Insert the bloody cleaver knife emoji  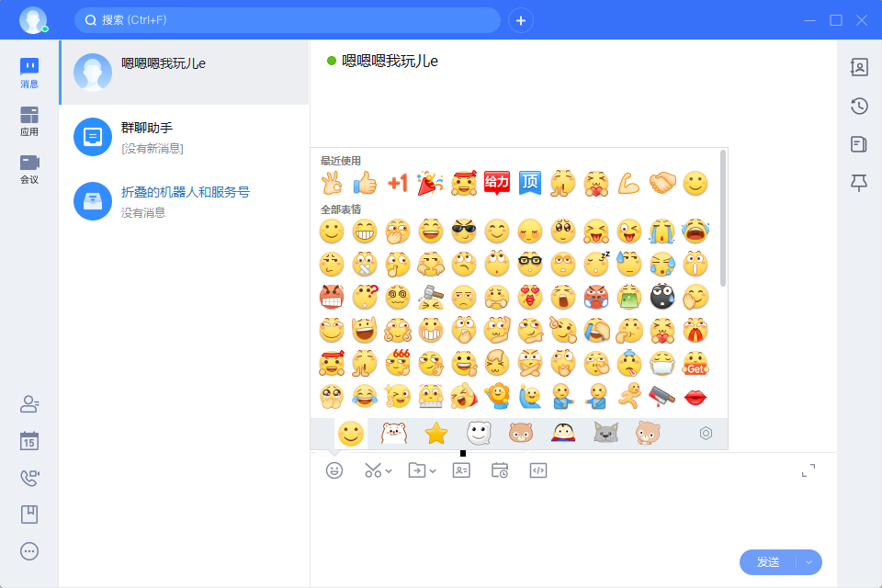click(662, 396)
